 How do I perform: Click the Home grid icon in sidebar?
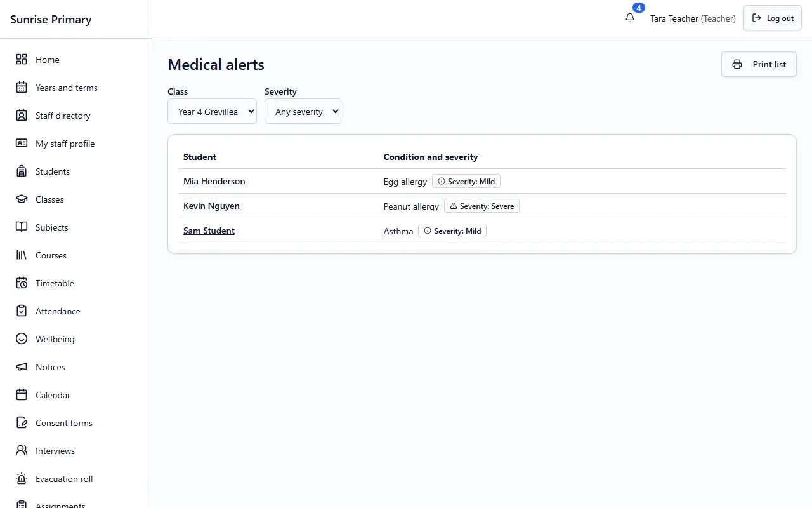click(22, 60)
